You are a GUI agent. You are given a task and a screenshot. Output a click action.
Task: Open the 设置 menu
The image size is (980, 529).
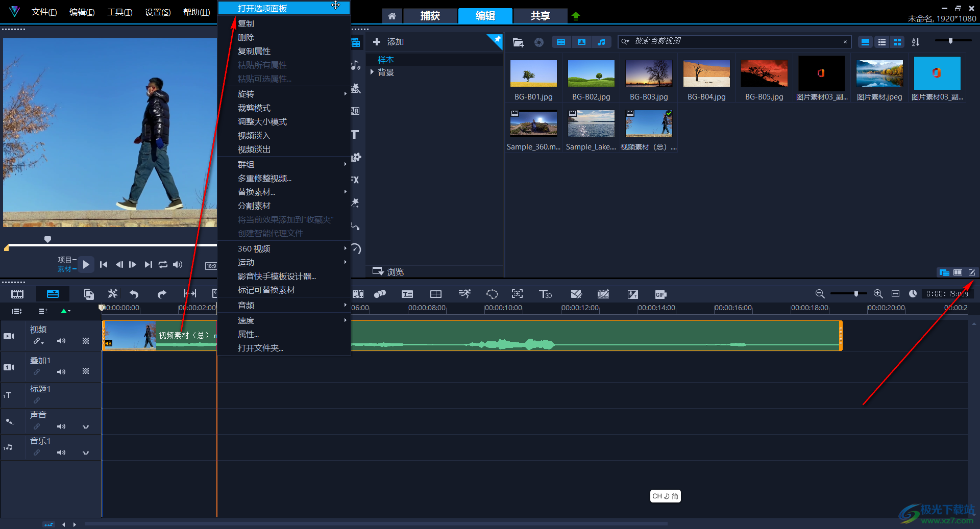tap(158, 12)
